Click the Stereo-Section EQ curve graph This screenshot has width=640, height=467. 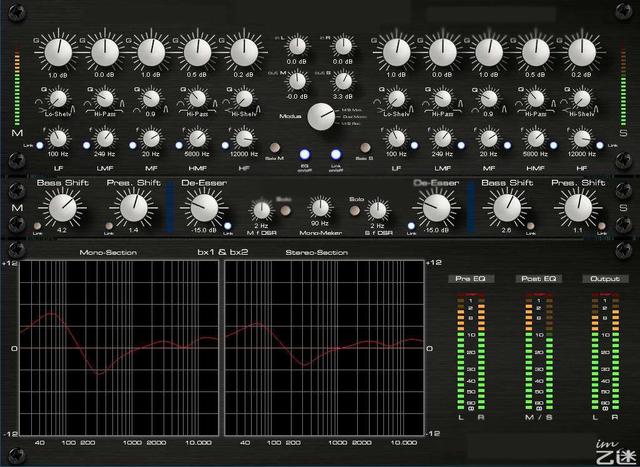pos(325,347)
